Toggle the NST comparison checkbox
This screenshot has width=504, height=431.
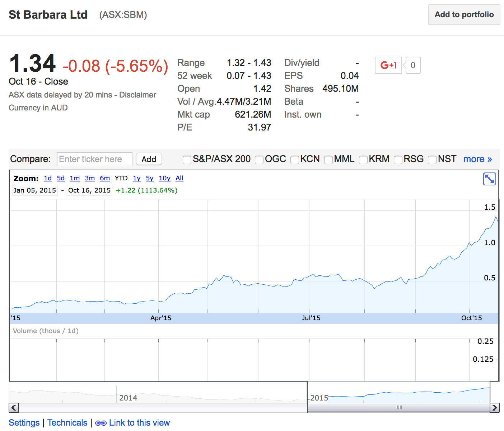coord(432,160)
